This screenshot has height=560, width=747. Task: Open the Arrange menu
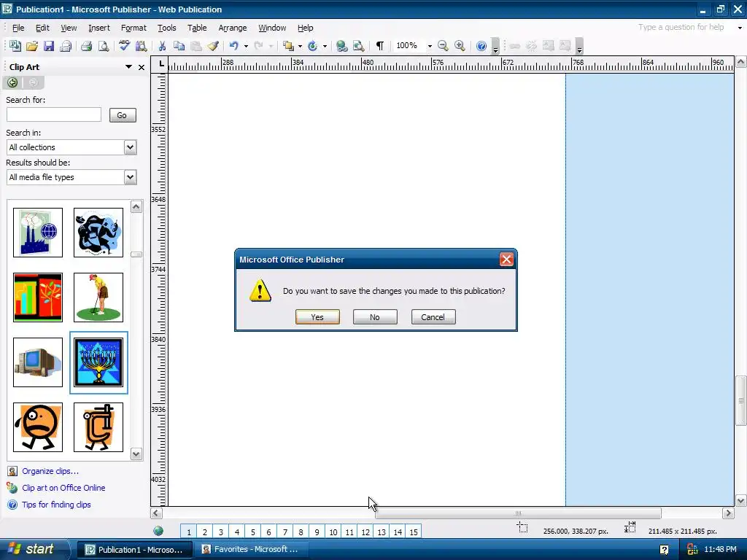(x=233, y=28)
